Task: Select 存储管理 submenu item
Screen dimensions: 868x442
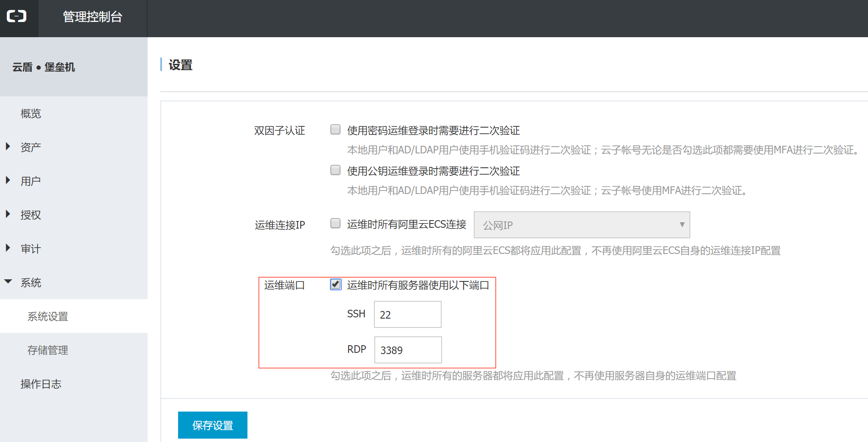Action: click(48, 350)
